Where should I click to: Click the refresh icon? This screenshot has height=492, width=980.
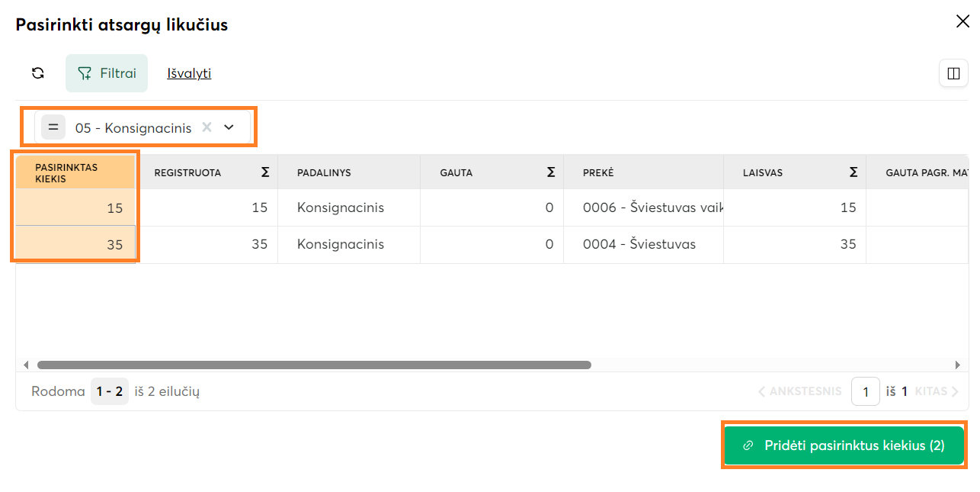click(38, 73)
